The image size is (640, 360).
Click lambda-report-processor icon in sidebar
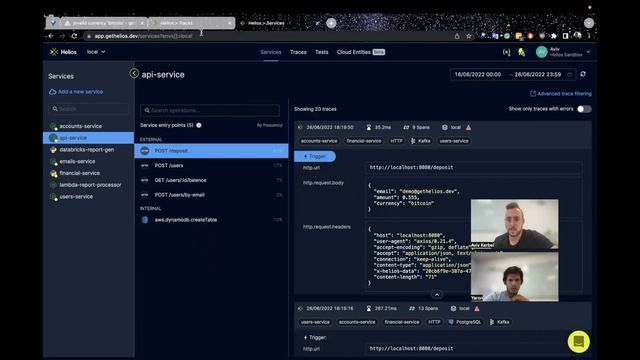(53, 185)
